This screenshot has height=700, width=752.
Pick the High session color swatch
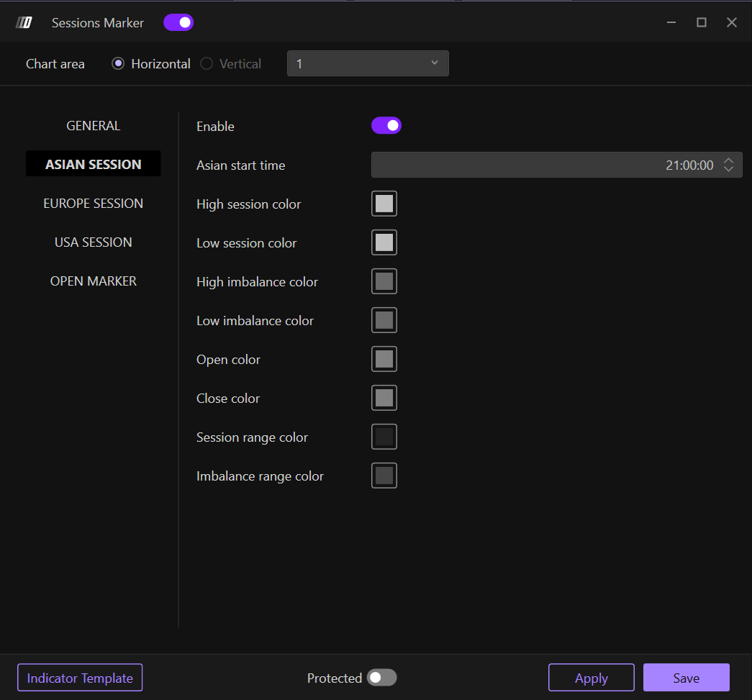pos(384,204)
